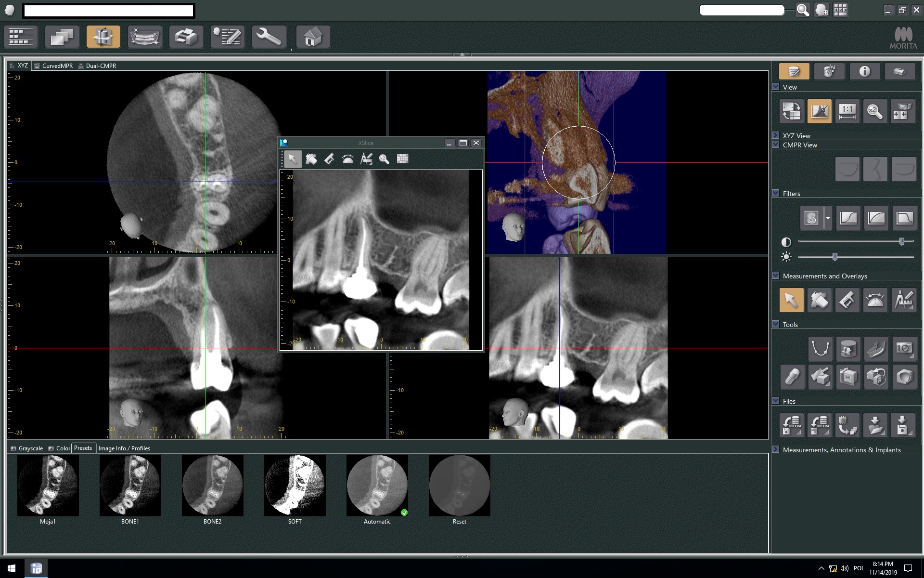Collapse the Files section
Screen dimensions: 924x578
776,401
